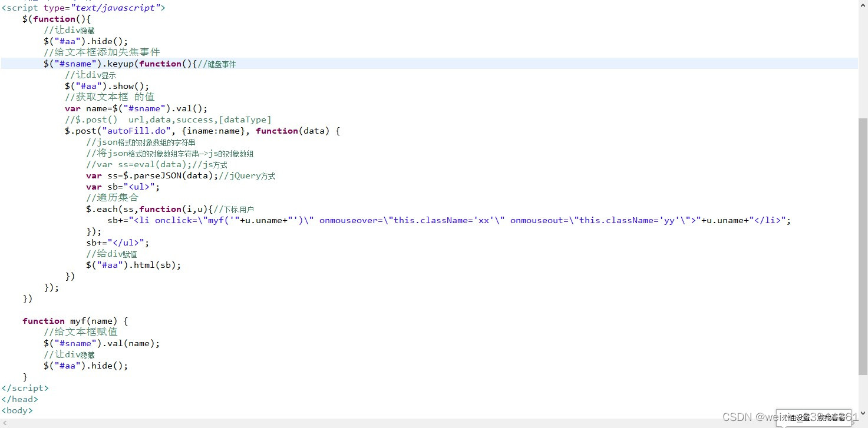Click the vertical scrollbar thumb of the editor
This screenshot has width=868, height=428.
click(x=863, y=246)
